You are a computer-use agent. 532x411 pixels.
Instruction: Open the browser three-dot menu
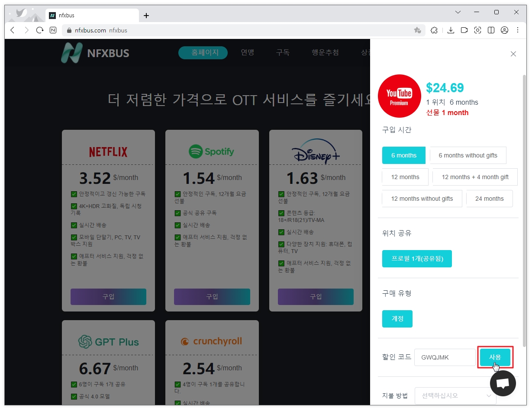[518, 30]
